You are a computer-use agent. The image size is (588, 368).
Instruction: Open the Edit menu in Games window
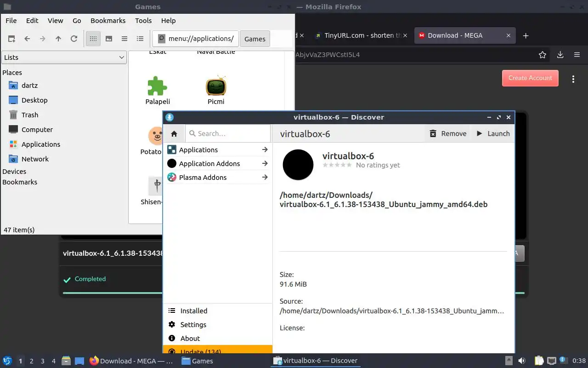click(32, 21)
